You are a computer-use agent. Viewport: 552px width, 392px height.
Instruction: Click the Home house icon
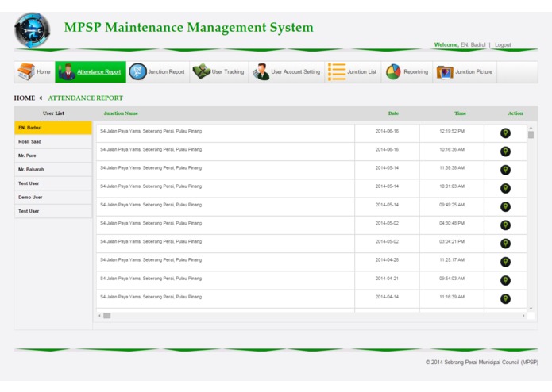click(26, 71)
